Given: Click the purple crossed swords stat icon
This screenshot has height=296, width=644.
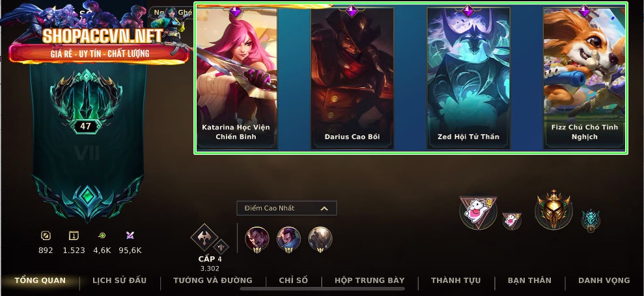Looking at the screenshot, I should click(x=130, y=235).
